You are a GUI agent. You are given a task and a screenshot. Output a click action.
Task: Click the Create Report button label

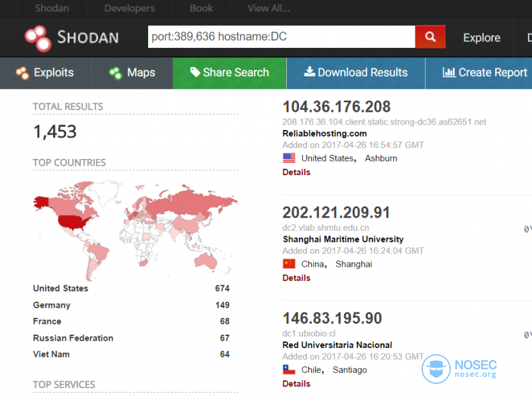(x=493, y=72)
